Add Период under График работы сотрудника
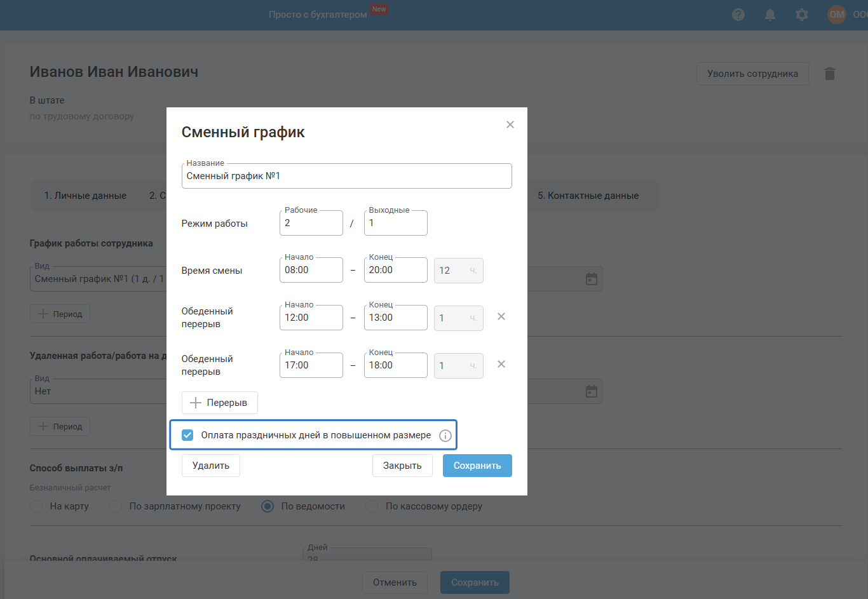The height and width of the screenshot is (599, 868). 60,314
